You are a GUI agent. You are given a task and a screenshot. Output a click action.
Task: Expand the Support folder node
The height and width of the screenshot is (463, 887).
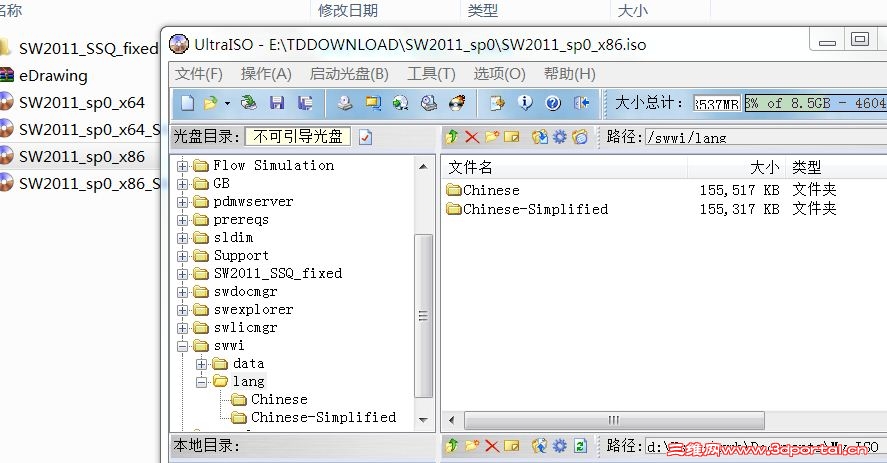point(182,256)
